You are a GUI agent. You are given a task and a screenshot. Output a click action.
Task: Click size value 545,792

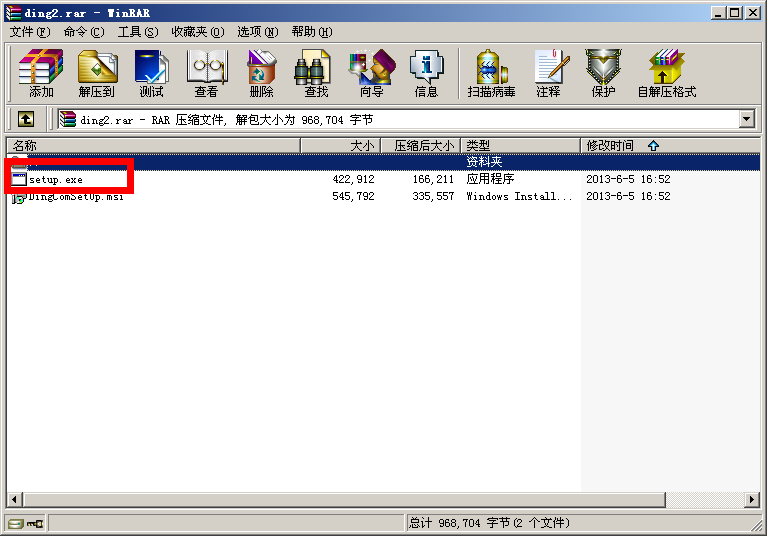point(353,197)
